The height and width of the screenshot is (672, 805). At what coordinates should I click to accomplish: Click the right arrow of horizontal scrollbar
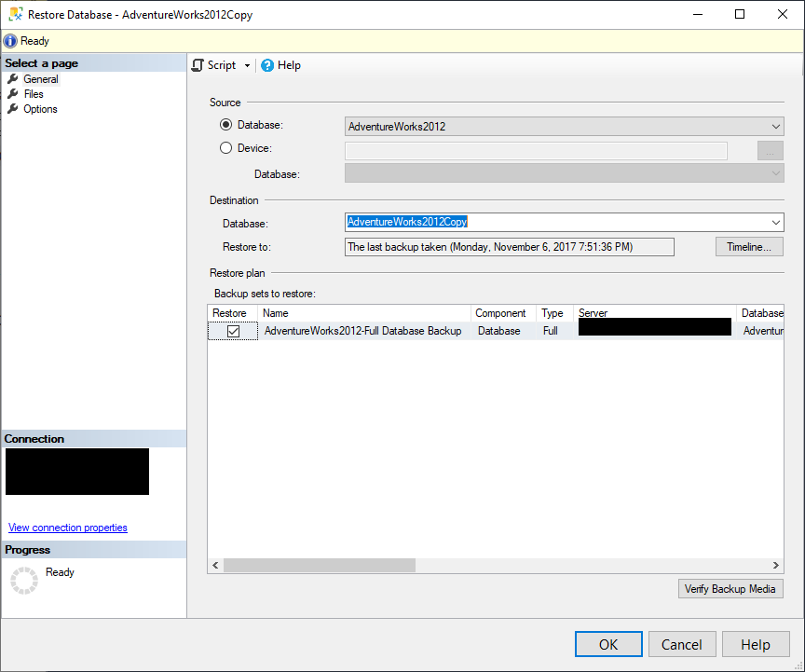tap(776, 565)
